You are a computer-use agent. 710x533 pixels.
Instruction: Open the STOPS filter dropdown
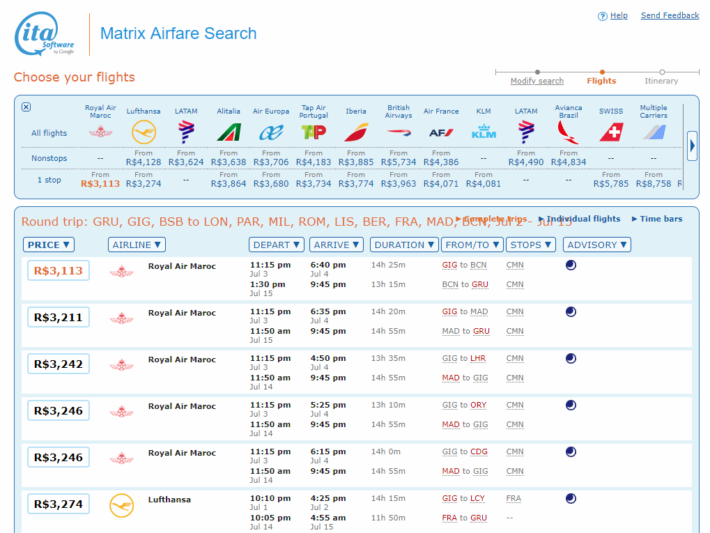click(x=531, y=245)
